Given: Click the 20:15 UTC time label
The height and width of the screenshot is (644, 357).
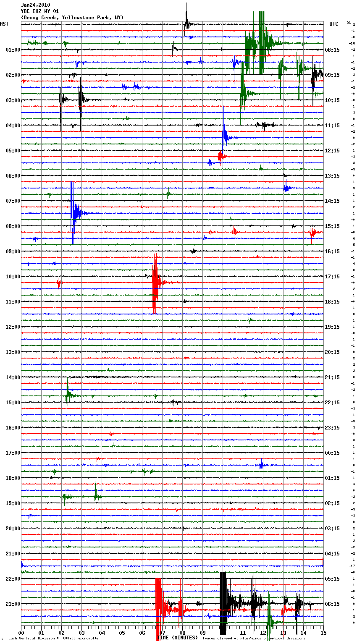Looking at the screenshot, I should [x=332, y=352].
